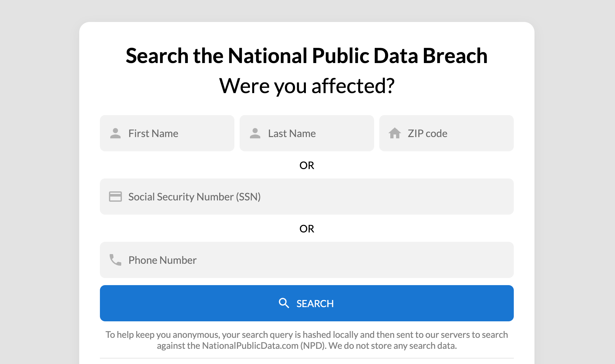Click the person icon beside Last Name

click(x=255, y=133)
